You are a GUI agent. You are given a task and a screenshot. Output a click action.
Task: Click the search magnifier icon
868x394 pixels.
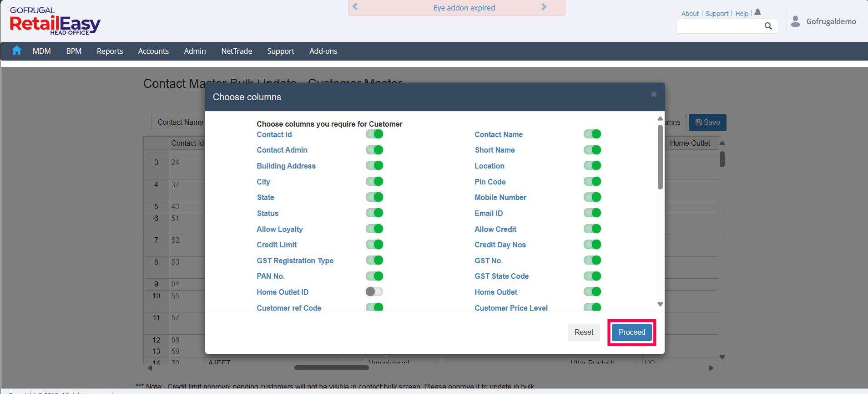[768, 26]
